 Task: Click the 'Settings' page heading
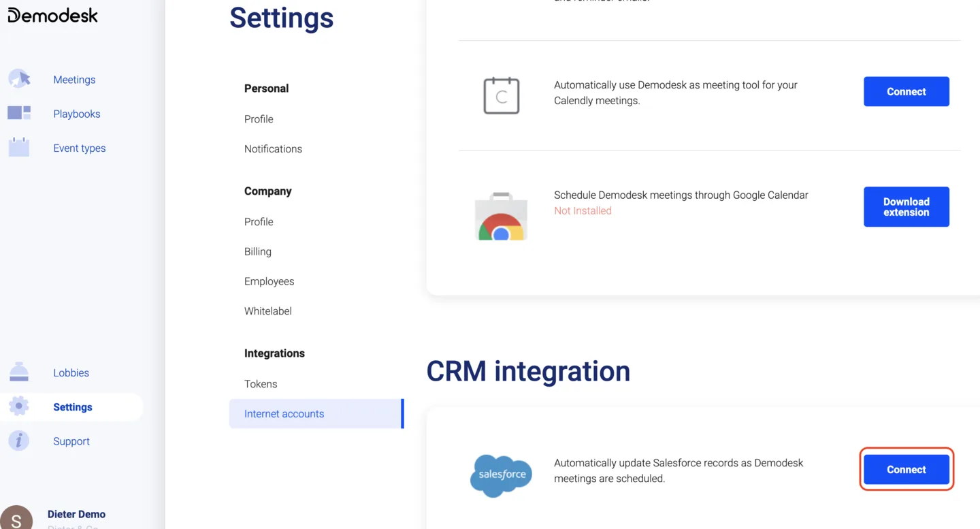[282, 18]
